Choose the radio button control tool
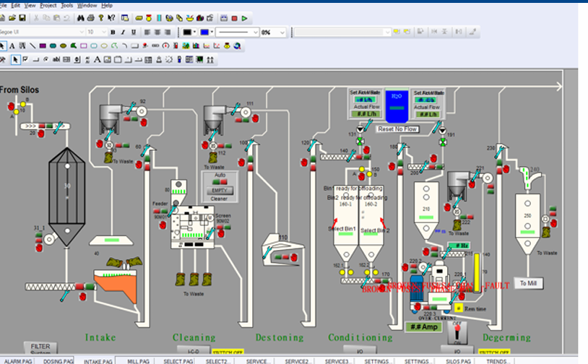This screenshot has height=364, width=588. [x=46, y=60]
